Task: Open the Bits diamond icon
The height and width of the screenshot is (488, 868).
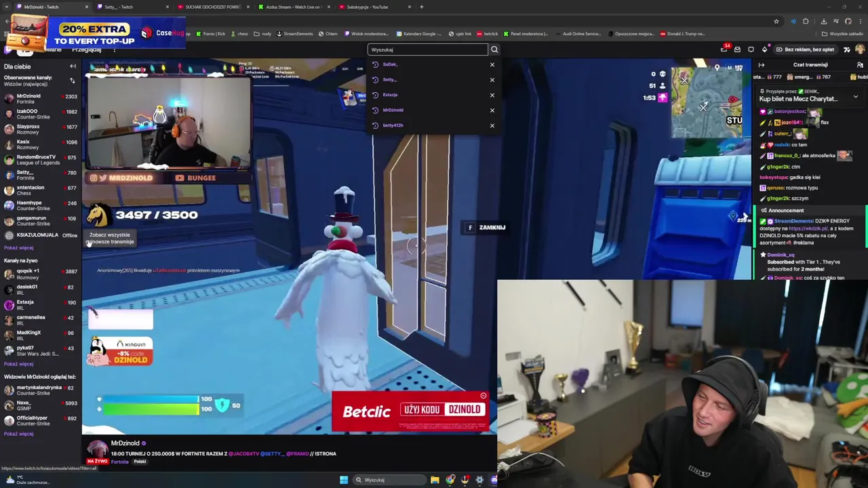Action: 764,49
